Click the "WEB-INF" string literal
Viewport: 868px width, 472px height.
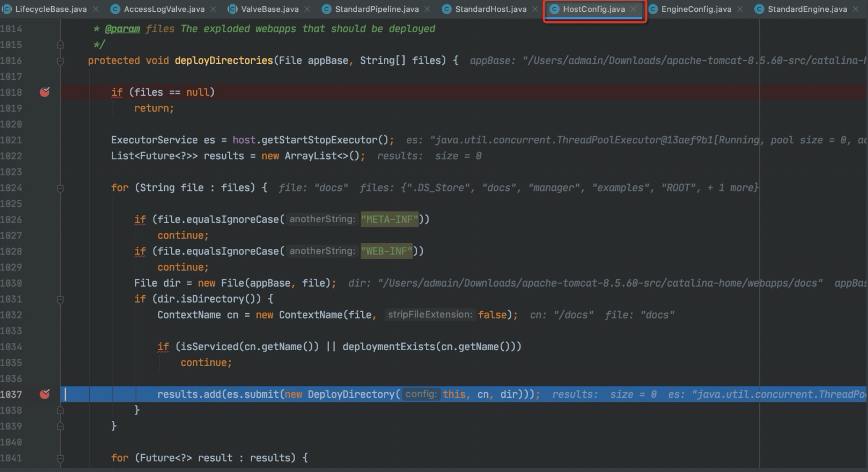pos(387,251)
